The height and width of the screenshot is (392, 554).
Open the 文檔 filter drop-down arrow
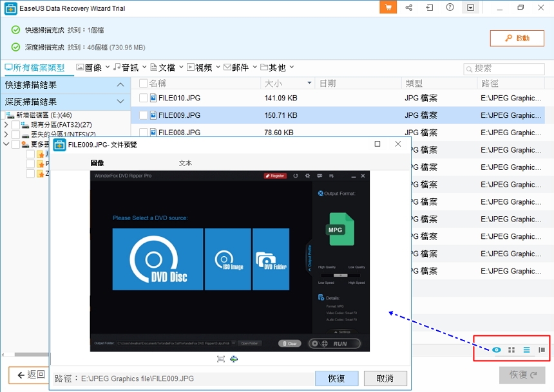click(181, 67)
